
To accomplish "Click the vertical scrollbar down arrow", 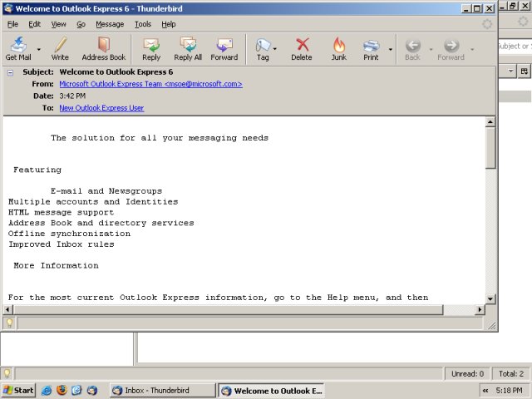I will [x=490, y=299].
